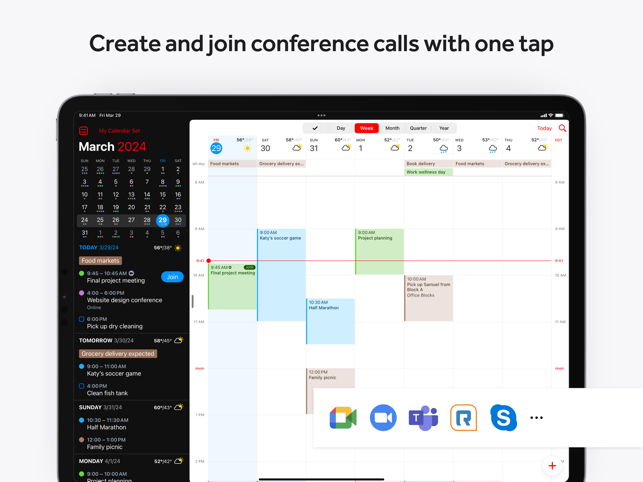
Task: Open My Calendar Set selector
Action: coord(119,131)
